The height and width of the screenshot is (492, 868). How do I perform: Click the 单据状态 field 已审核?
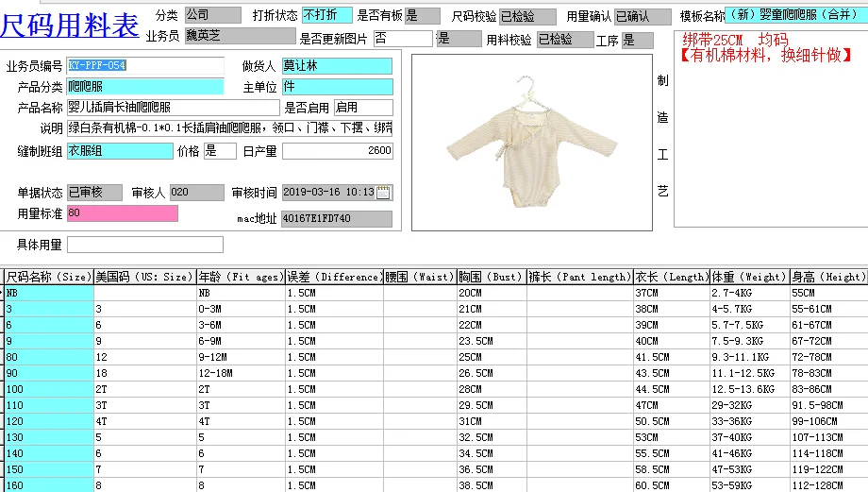[94, 193]
